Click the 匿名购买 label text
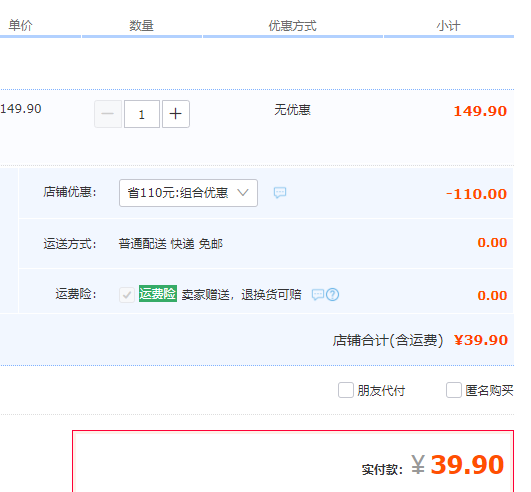 489,391
